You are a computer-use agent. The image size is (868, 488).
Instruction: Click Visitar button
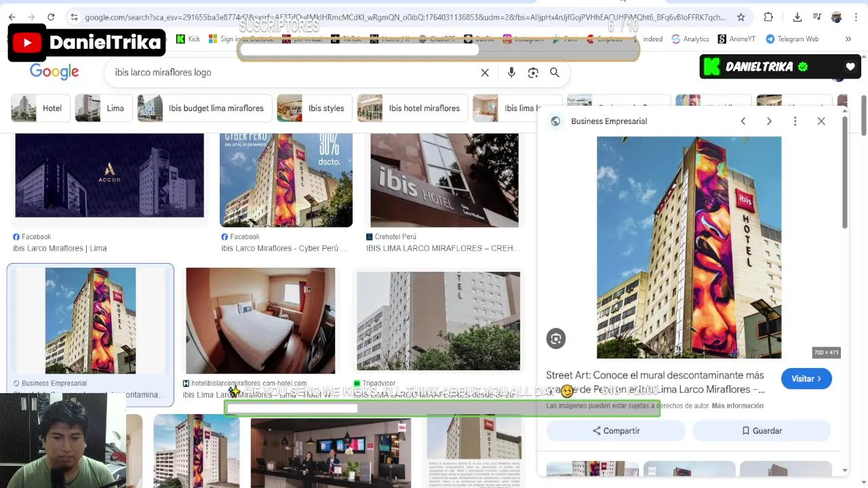coord(806,379)
